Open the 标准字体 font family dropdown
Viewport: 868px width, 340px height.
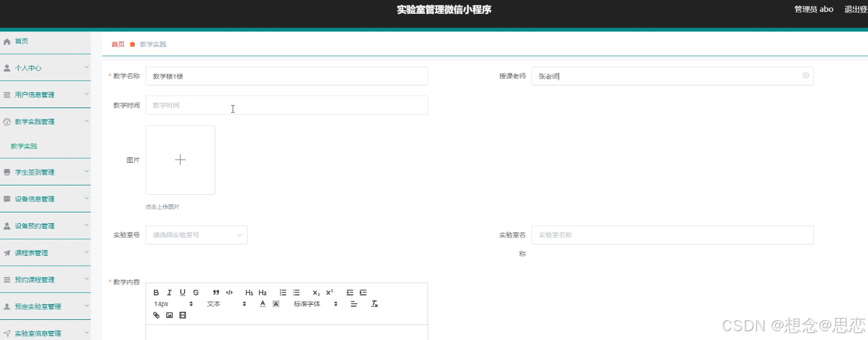coord(316,304)
